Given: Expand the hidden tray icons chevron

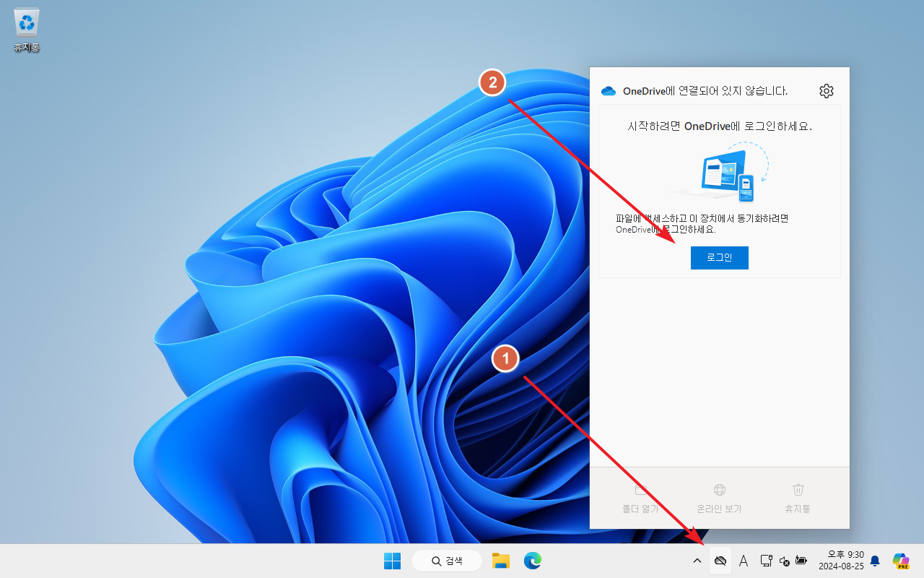Looking at the screenshot, I should [x=697, y=561].
